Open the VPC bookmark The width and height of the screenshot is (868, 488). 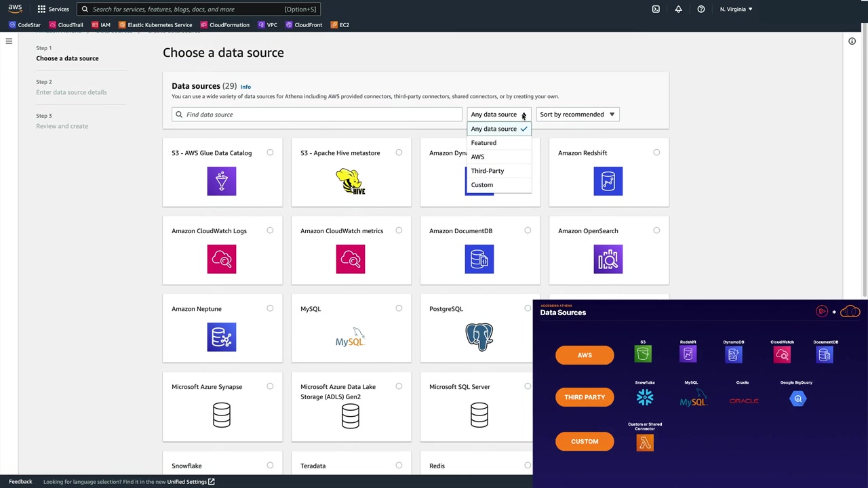268,25
